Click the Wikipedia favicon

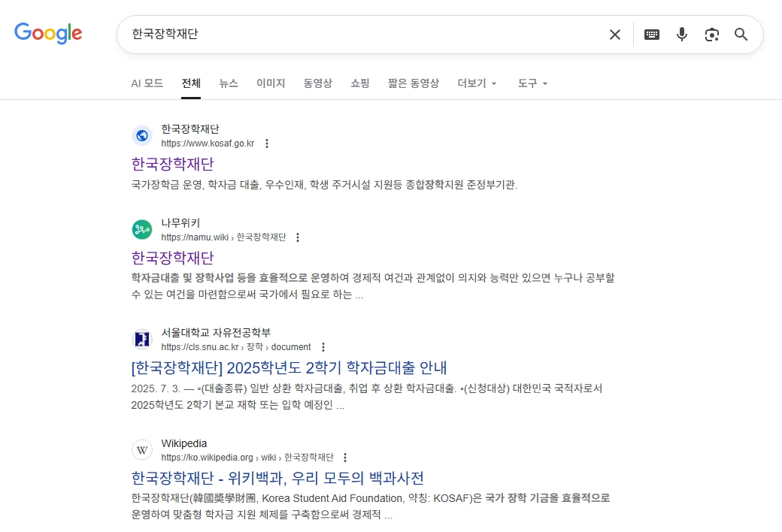pyautogui.click(x=142, y=449)
